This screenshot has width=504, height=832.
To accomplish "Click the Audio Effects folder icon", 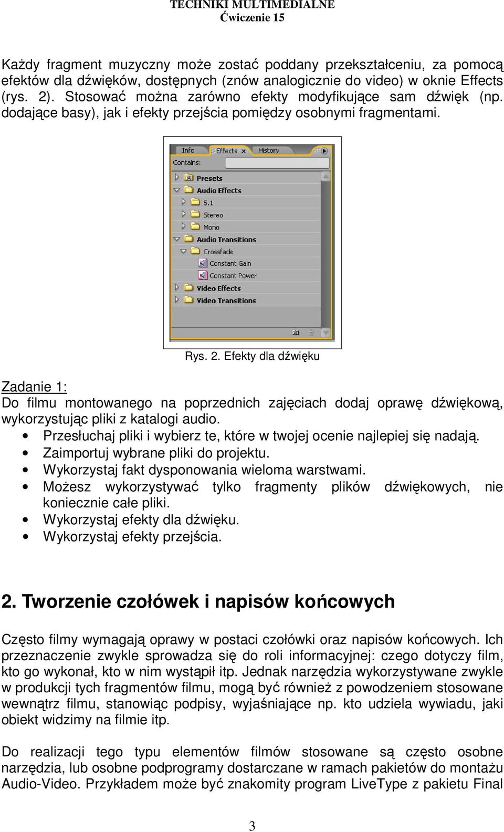I will [x=188, y=190].
